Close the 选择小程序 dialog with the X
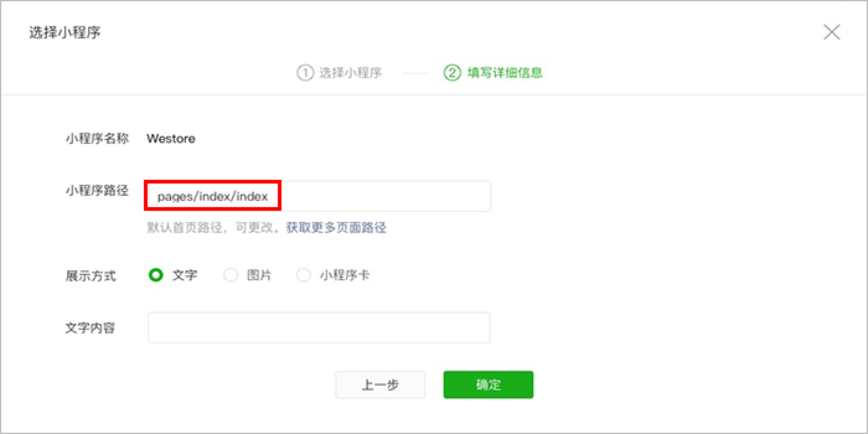Screen dimensions: 868x434 [831, 32]
